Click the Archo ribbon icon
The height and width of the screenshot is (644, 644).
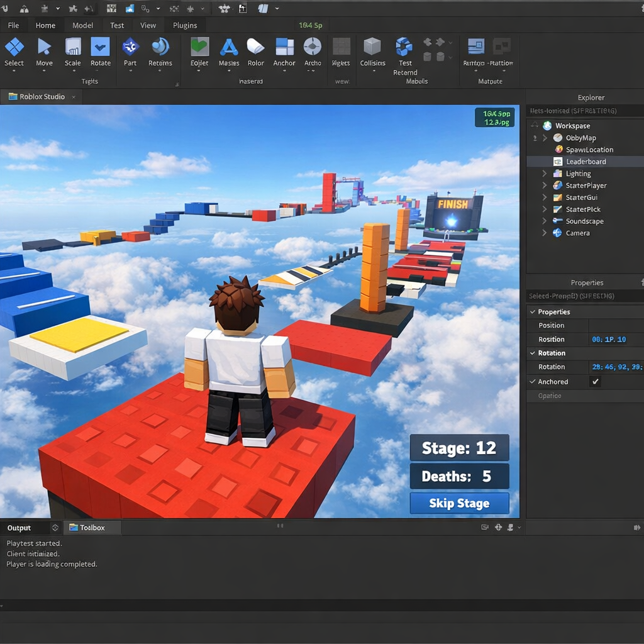click(x=313, y=47)
